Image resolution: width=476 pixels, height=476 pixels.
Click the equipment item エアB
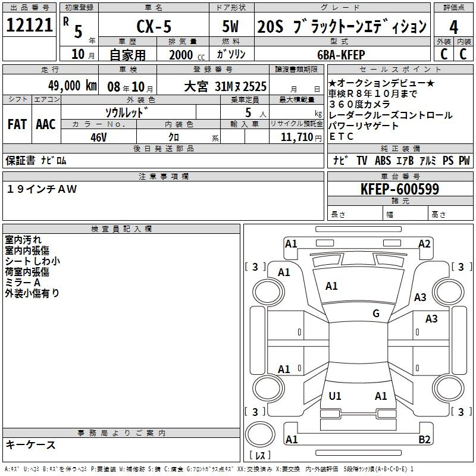405,160
